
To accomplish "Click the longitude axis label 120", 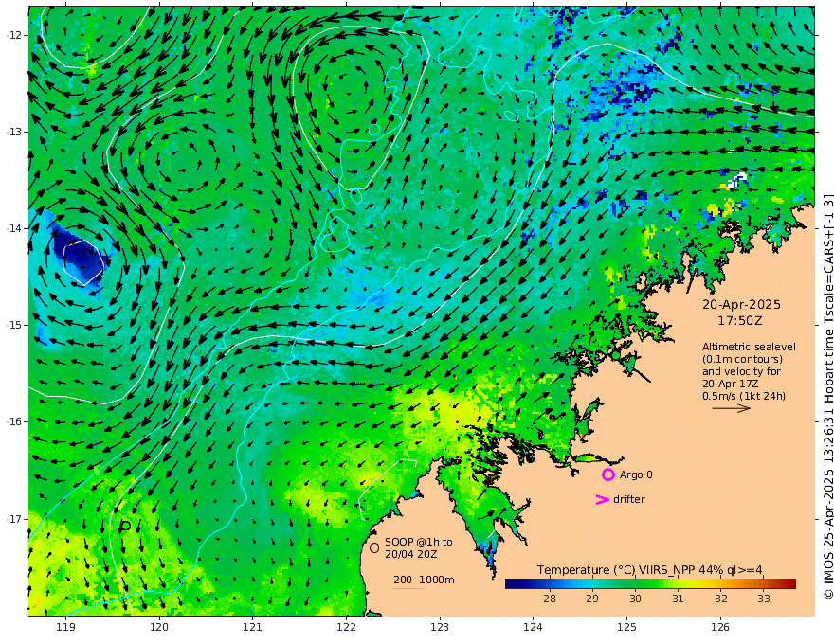I will [159, 628].
